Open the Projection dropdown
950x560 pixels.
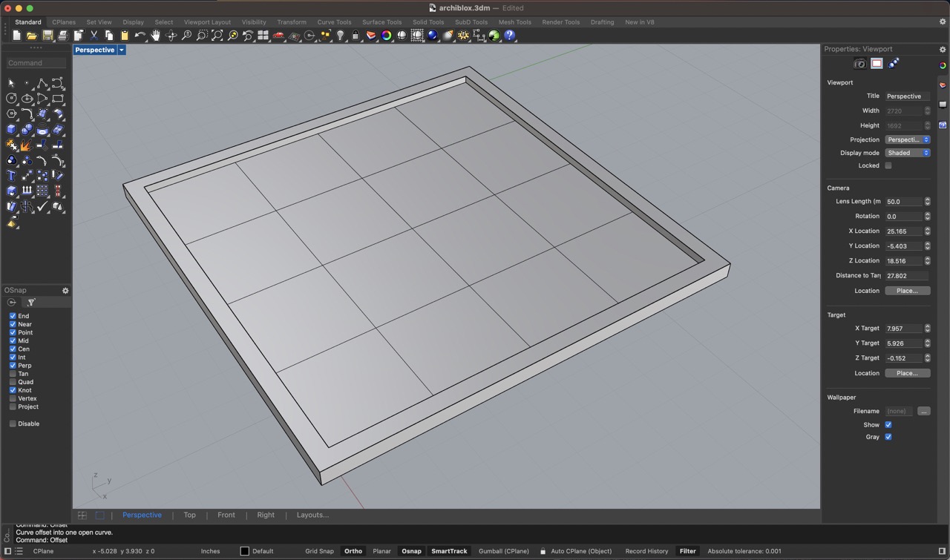click(908, 139)
